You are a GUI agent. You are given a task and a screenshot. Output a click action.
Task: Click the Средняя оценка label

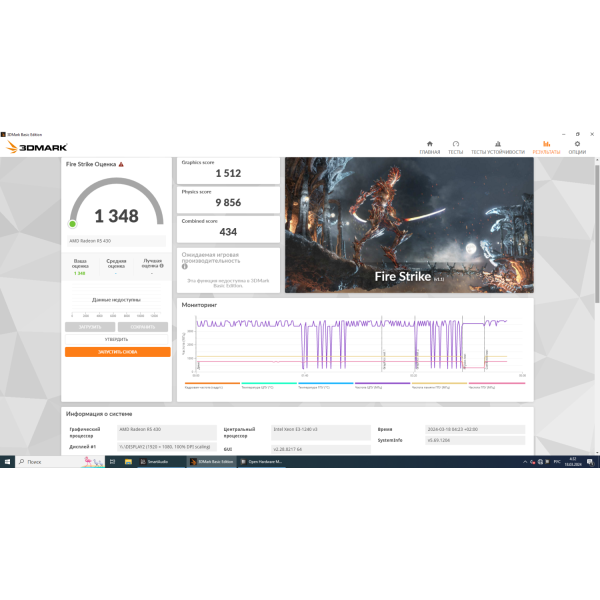116,263
